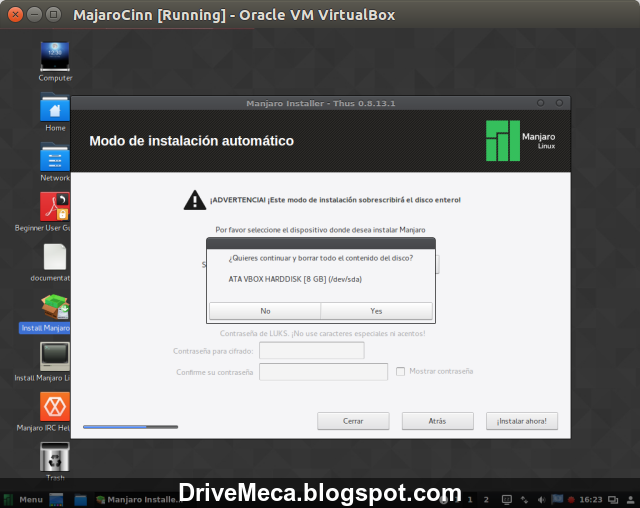Open the volume speaker tray icon

(x=541, y=499)
